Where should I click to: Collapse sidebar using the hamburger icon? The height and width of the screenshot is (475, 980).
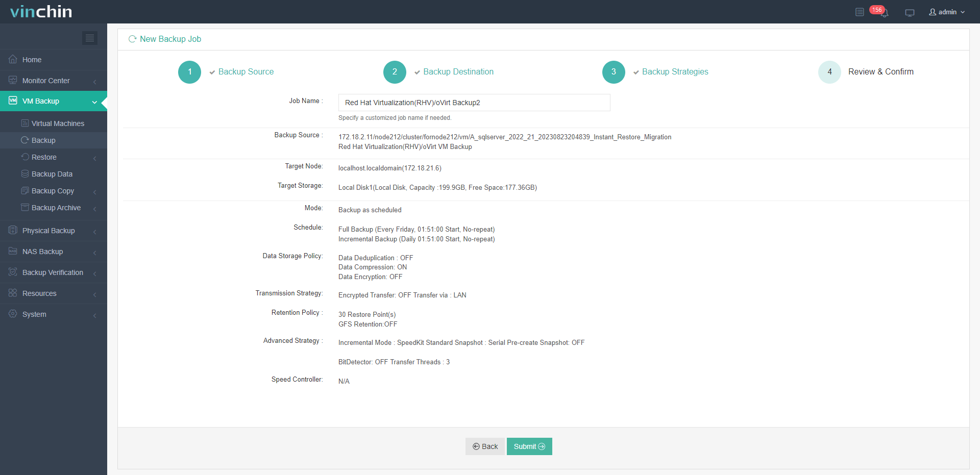(90, 38)
